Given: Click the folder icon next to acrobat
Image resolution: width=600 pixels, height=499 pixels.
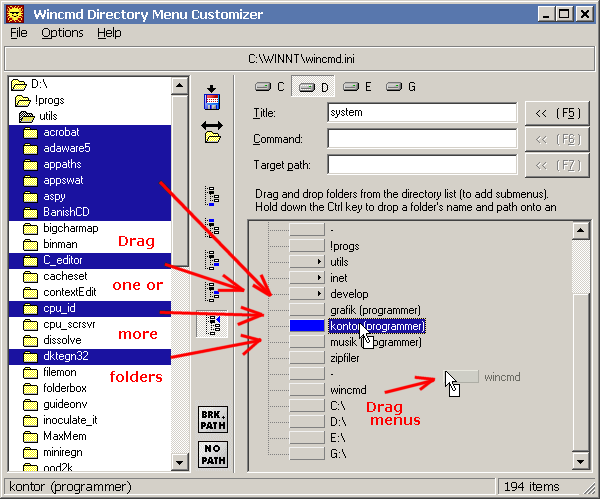Looking at the screenshot, I should pyautogui.click(x=30, y=133).
